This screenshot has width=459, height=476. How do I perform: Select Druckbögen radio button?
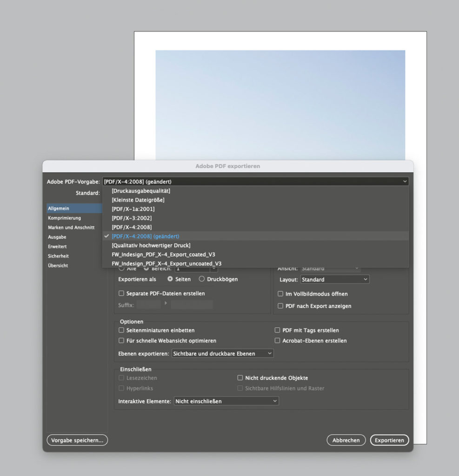pos(202,279)
